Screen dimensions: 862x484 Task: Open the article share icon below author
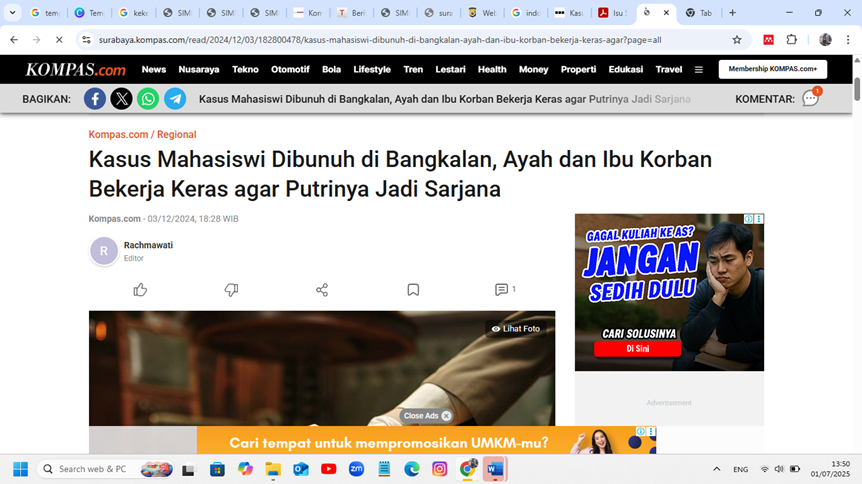[322, 290]
